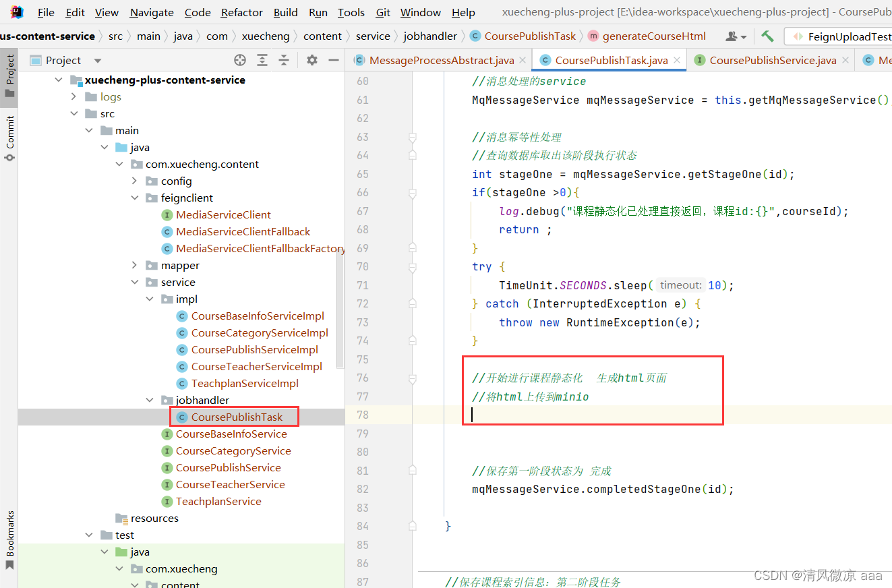The width and height of the screenshot is (892, 588).
Task: Click the CourseBaseInfoServiceImpl class icon
Action: coord(182,316)
